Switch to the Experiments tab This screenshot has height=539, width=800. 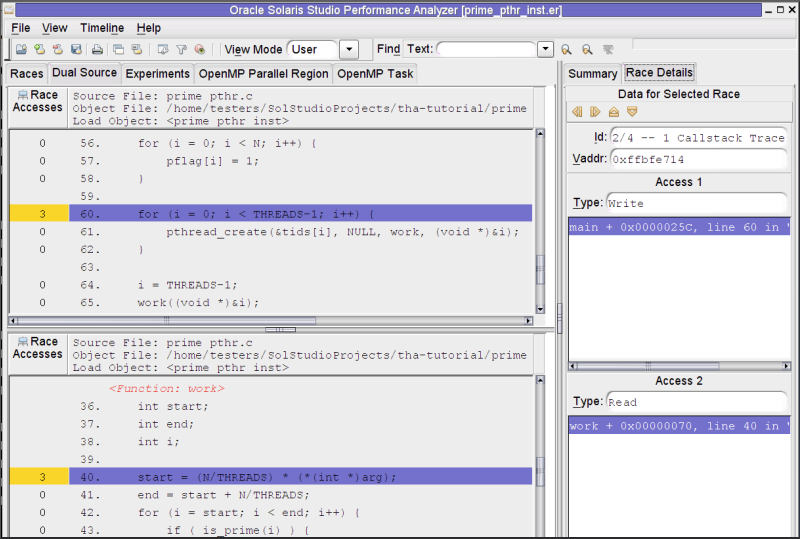click(x=158, y=74)
